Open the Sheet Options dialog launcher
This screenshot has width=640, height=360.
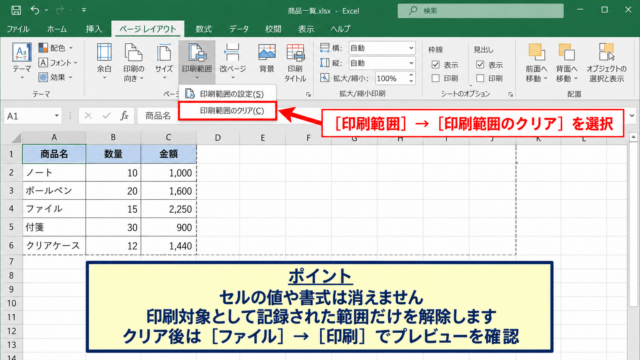point(510,94)
